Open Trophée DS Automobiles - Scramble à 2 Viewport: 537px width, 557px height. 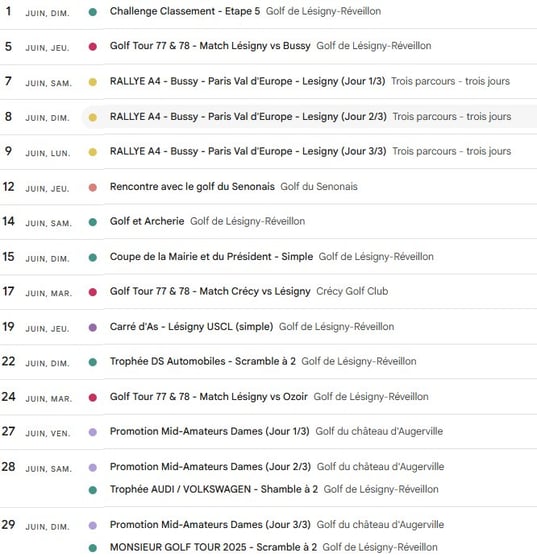pyautogui.click(x=263, y=361)
